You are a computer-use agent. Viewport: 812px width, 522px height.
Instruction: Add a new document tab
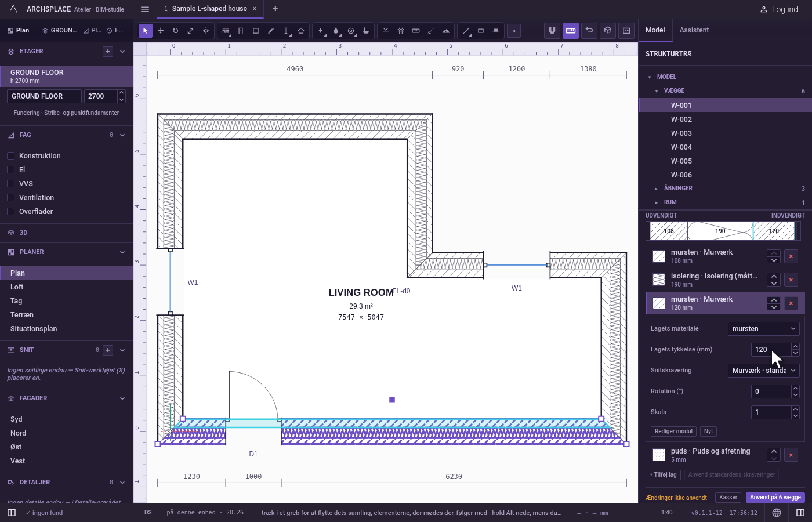click(275, 9)
